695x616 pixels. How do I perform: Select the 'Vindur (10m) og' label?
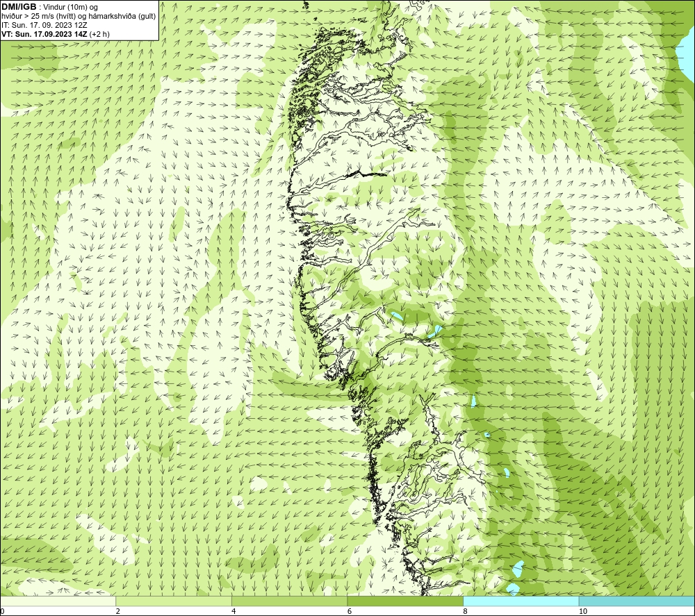pyautogui.click(x=70, y=8)
